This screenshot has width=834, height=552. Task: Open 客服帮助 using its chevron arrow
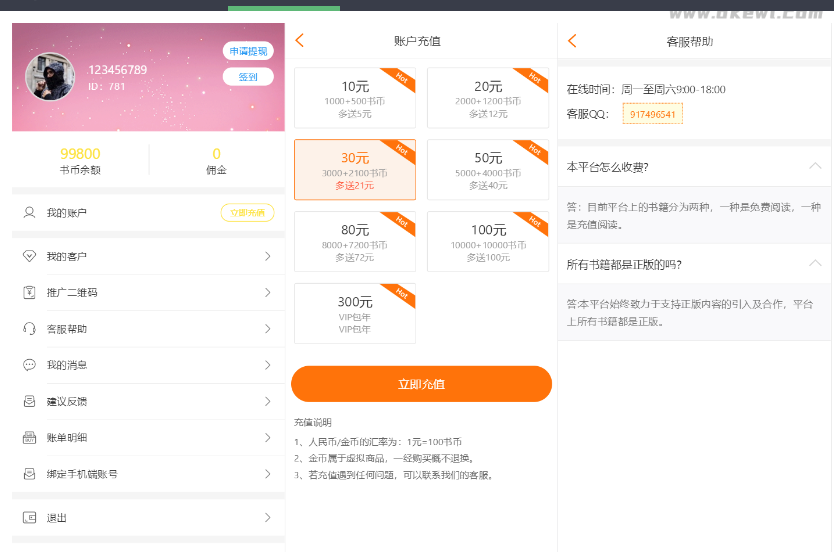pyautogui.click(x=268, y=329)
